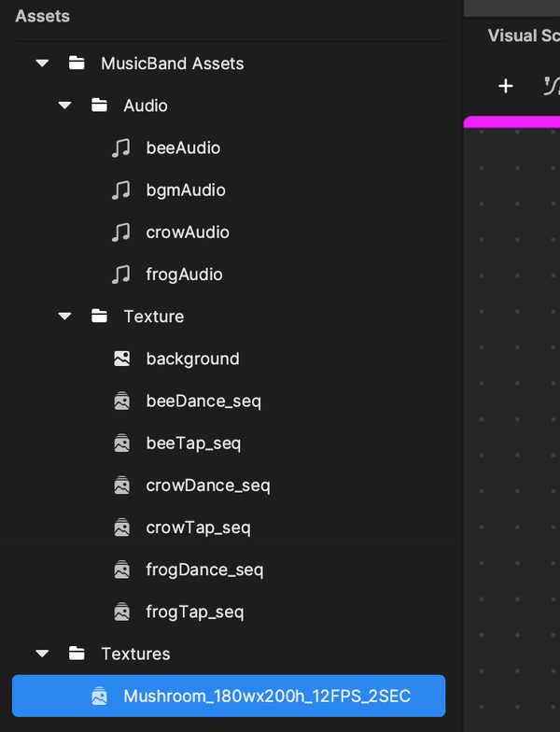
Task: Click the curve icon next to plus button
Action: coord(551,86)
